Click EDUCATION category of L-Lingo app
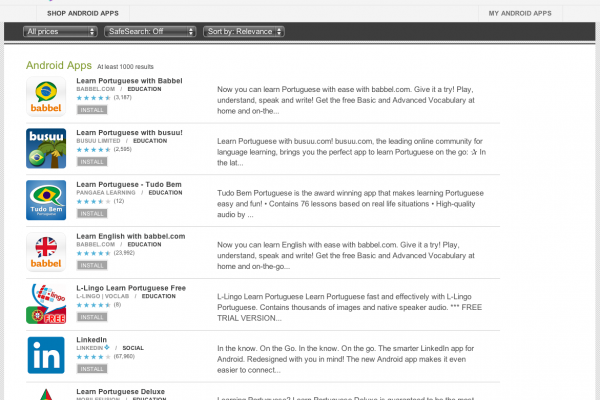Viewport: 600px width, 400px height. coord(159,296)
